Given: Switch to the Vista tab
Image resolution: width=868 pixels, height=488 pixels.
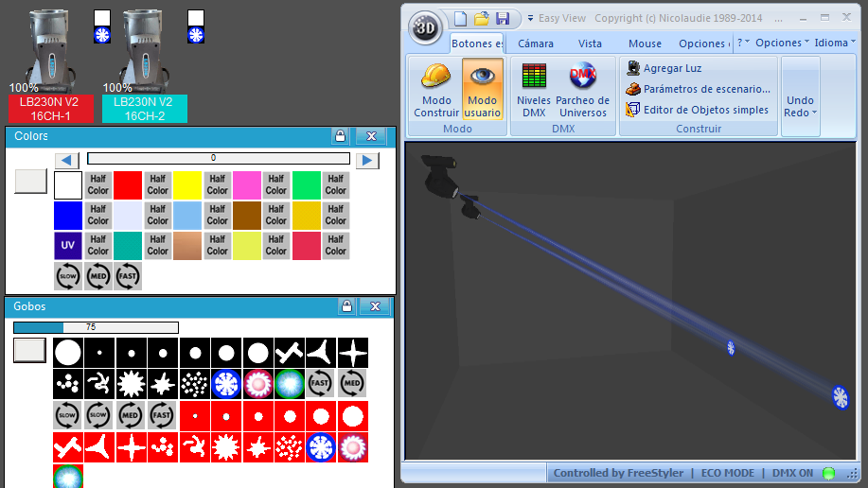Looking at the screenshot, I should coord(590,44).
